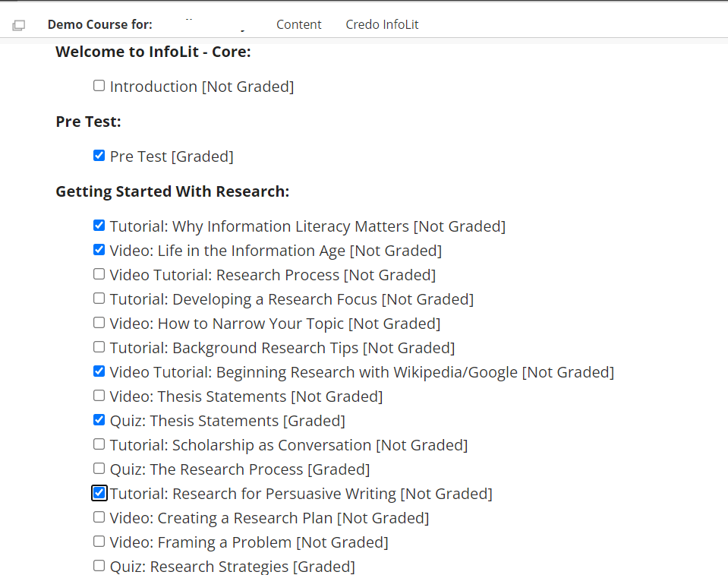
Task: Uncheck Video Tutorial: Beginning Research with Wikipedia/Google
Action: pyautogui.click(x=99, y=371)
